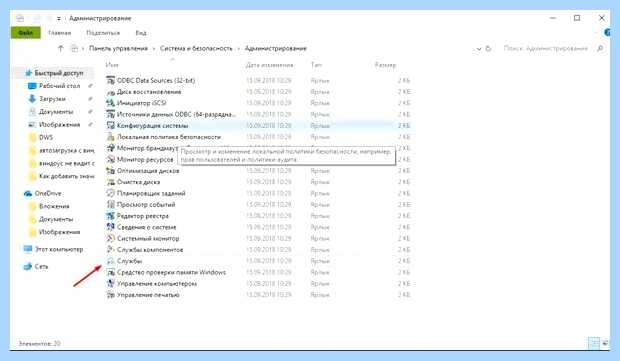The image size is (620, 361).
Task: Click Управление печатью icon
Action: [x=111, y=295]
